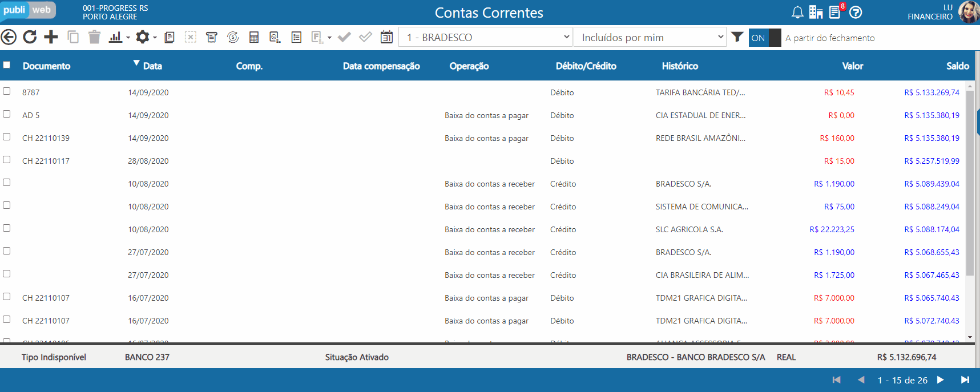Expand the gear icon dropdown arrow
Viewport: 980px width, 392px height.
click(155, 38)
